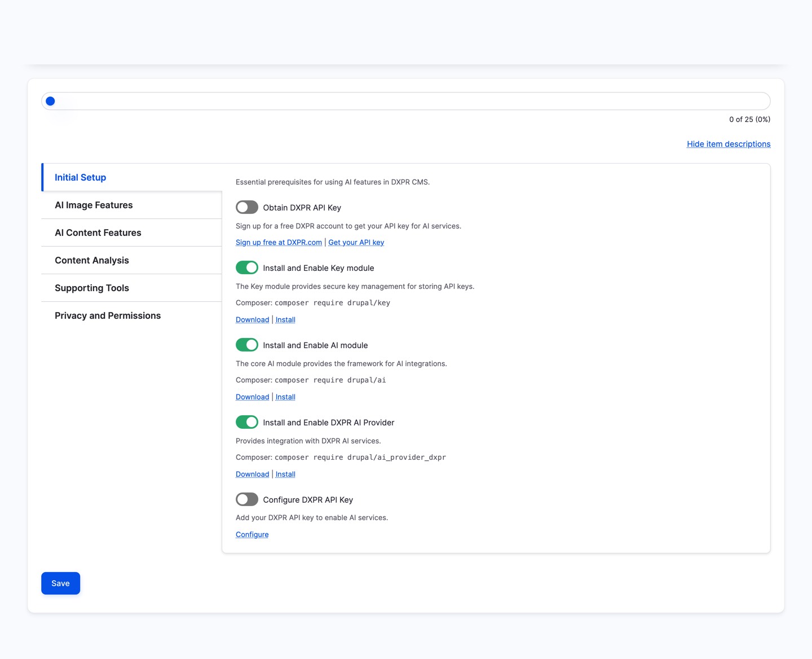Show the Privacy and Permissions tab
Screen dimensions: 812x659
click(131, 315)
